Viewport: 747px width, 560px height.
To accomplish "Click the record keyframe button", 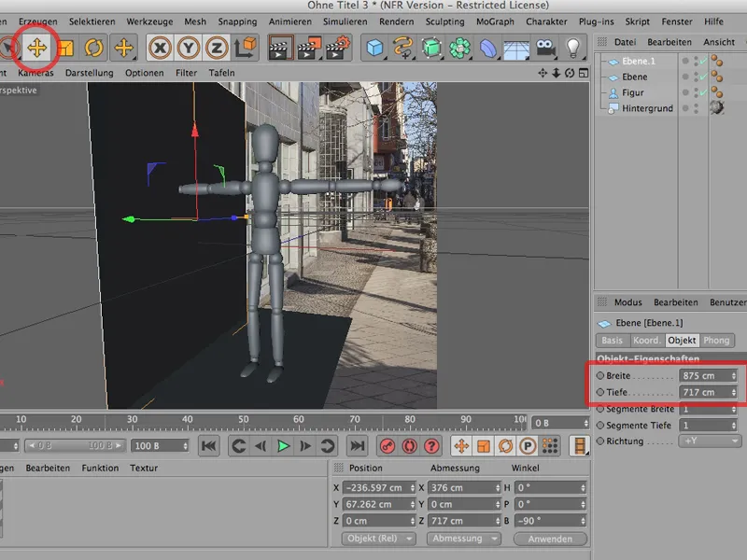I will (388, 446).
